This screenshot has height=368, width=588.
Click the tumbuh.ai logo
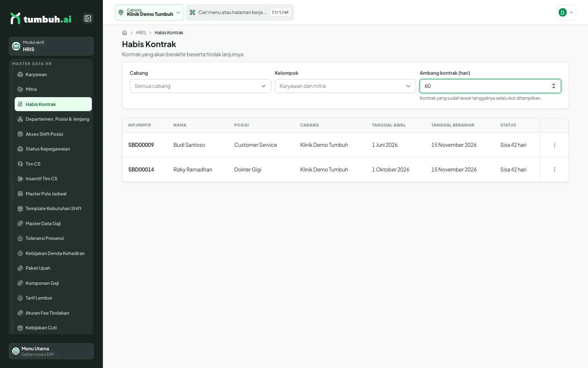click(41, 18)
